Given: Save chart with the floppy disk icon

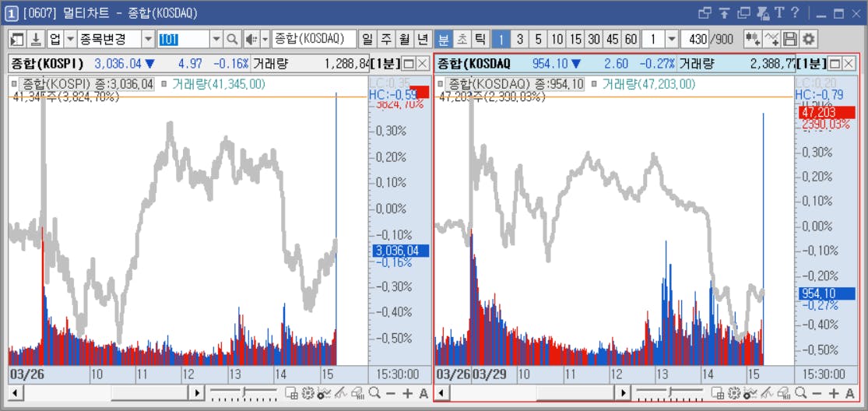Looking at the screenshot, I should [x=790, y=39].
